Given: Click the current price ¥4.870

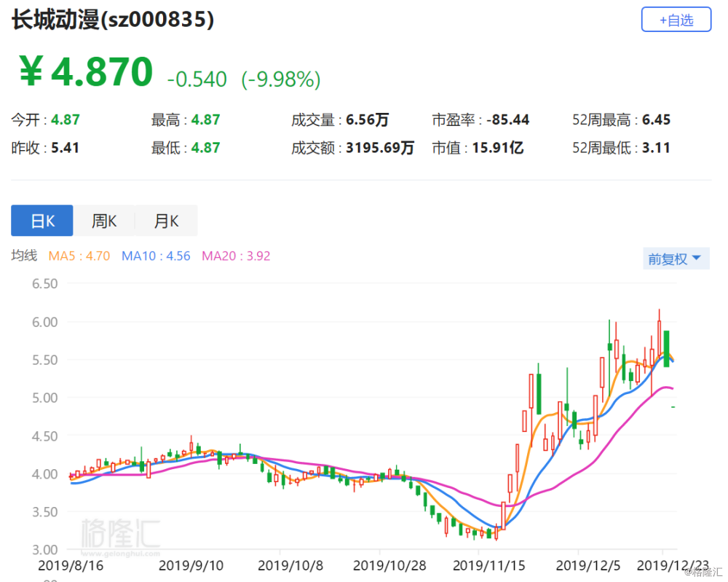Looking at the screenshot, I should [x=86, y=72].
